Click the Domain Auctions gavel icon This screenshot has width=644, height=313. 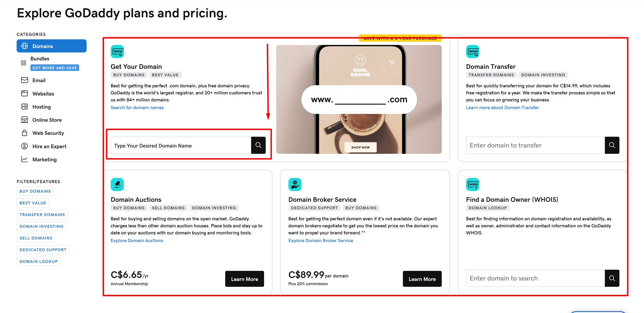(x=117, y=184)
